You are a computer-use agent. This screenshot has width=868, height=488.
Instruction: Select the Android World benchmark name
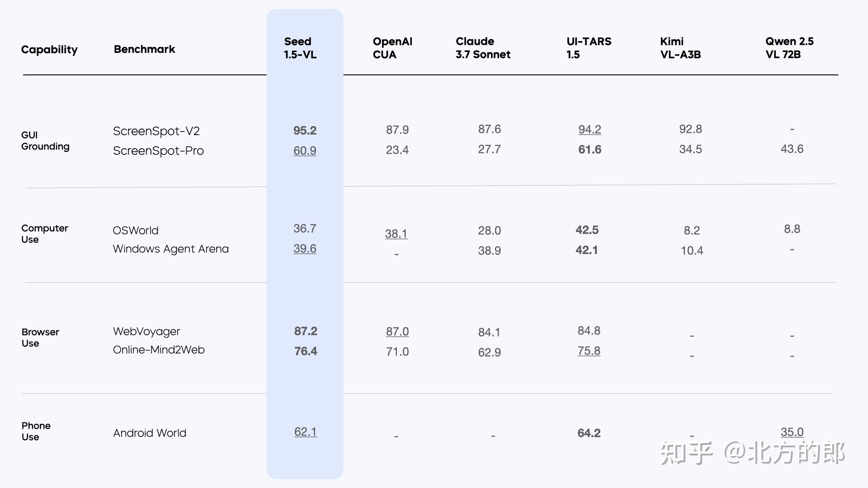coord(150,433)
